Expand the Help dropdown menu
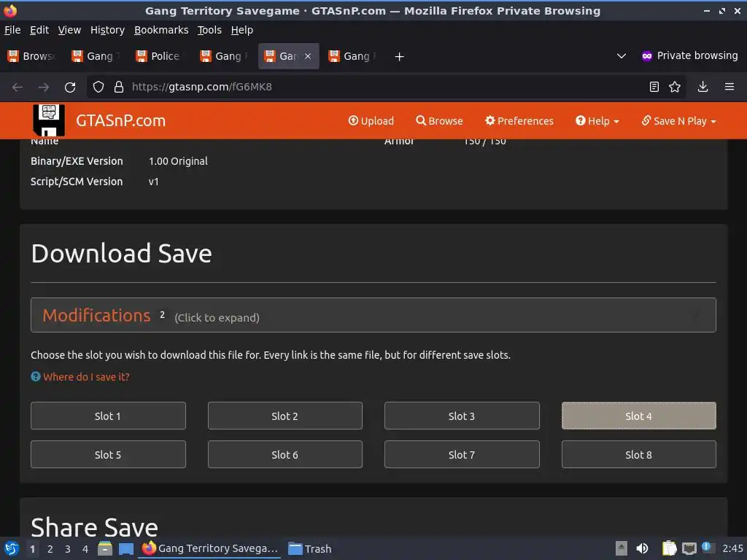747x560 pixels. 597,121
